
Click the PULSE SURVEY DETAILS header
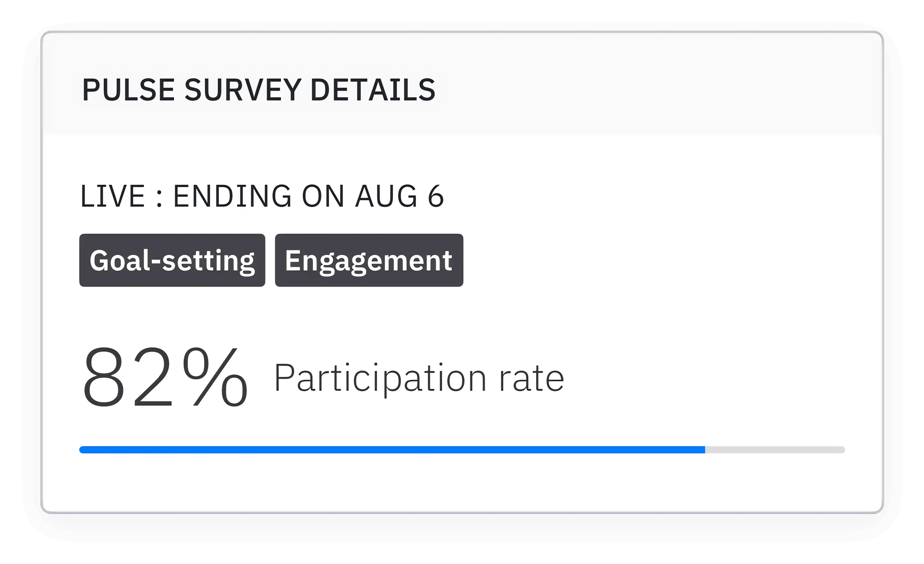tap(258, 89)
